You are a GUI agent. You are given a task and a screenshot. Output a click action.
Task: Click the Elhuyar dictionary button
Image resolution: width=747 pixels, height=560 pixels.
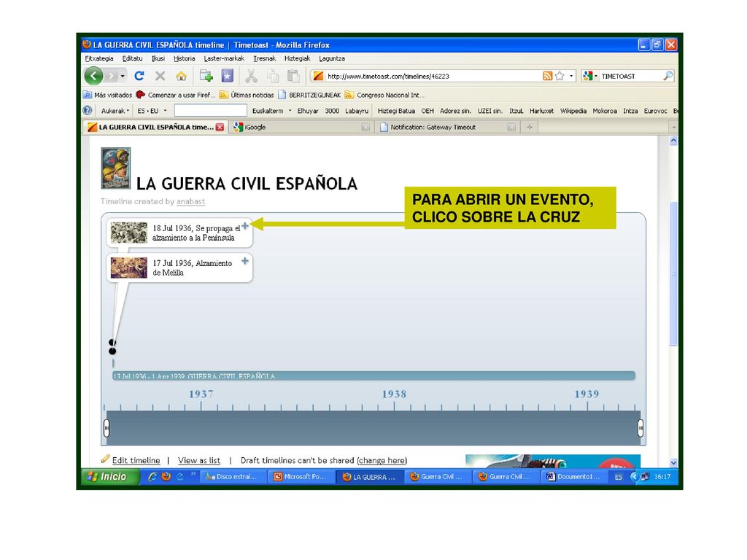pos(308,111)
